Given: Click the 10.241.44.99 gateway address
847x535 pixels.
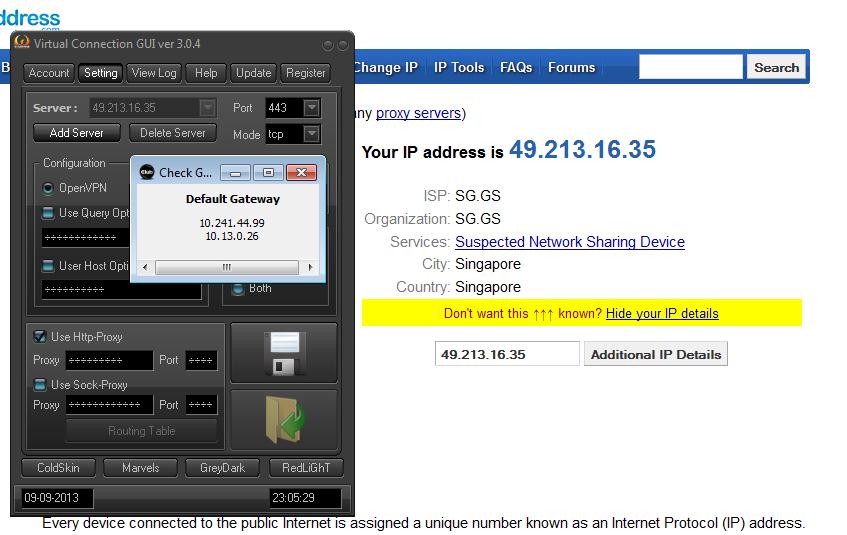Looking at the screenshot, I should (232, 223).
